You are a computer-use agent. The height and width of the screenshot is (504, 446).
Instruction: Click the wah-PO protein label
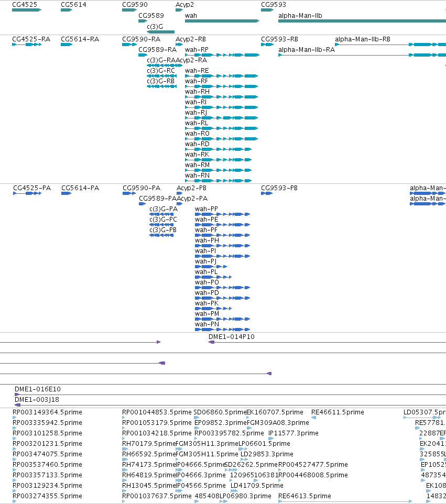coord(207,282)
